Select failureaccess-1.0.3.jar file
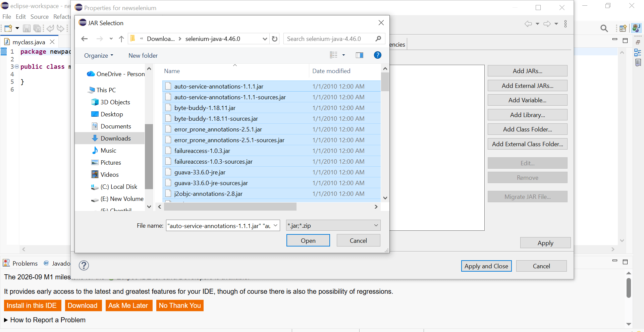Screen dimensions: 644x332 pos(271,151)
